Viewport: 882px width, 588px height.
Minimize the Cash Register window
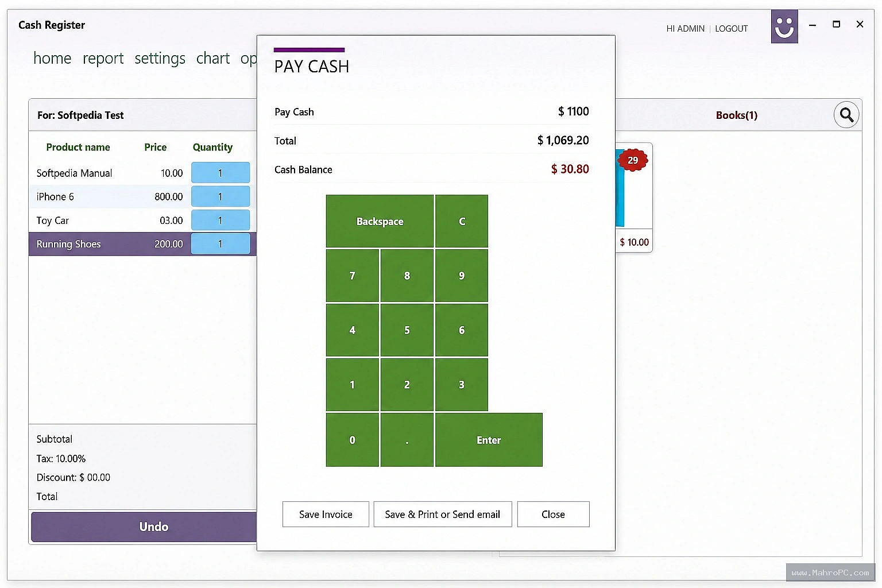tap(813, 25)
